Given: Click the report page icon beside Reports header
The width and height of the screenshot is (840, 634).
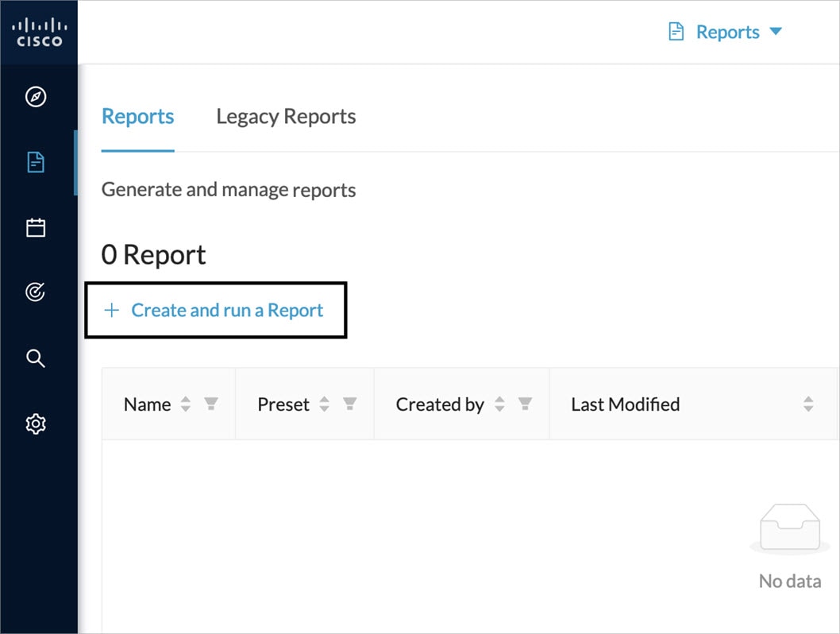Looking at the screenshot, I should 676,31.
